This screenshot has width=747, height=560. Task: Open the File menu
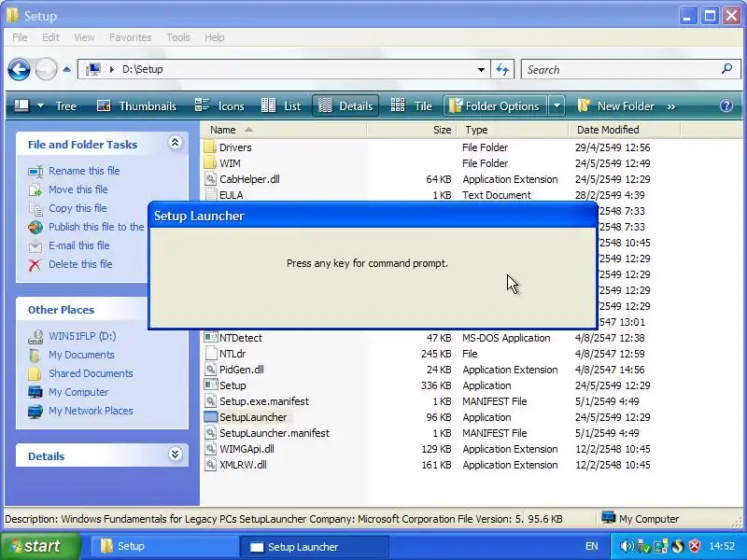20,37
